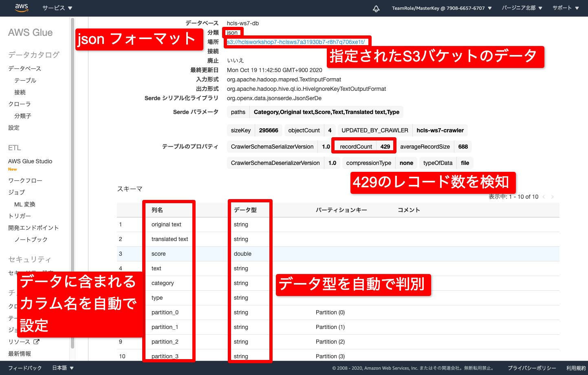Open the サービス dropdown menu

pyautogui.click(x=57, y=8)
